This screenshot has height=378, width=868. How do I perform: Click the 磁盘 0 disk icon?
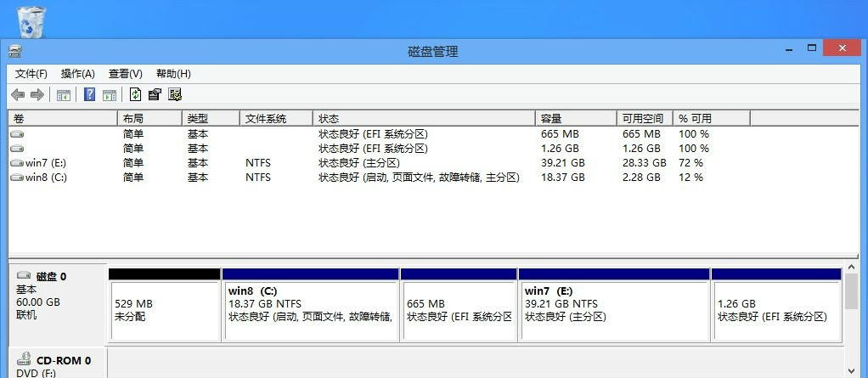[25, 275]
